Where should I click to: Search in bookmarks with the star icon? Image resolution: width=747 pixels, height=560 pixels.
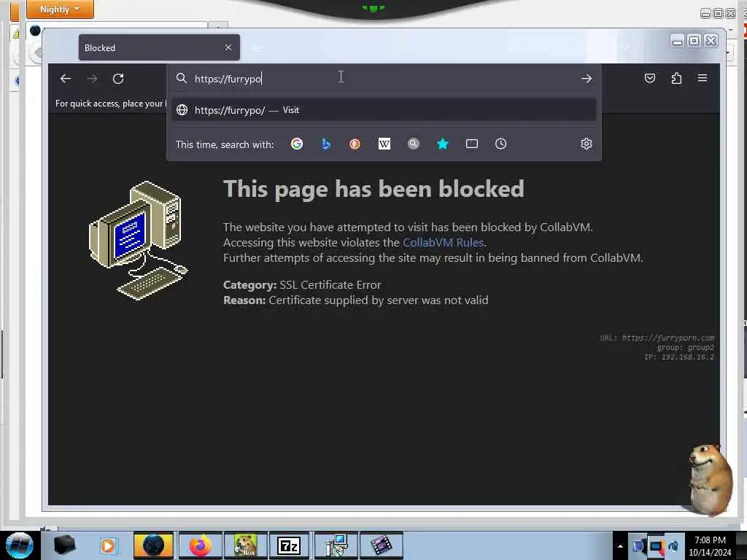(443, 144)
